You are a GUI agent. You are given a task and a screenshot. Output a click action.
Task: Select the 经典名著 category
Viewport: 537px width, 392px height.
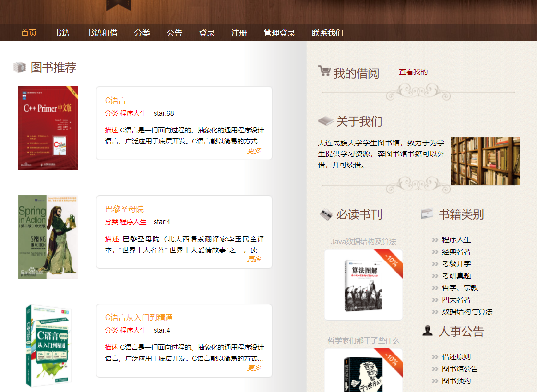point(456,251)
